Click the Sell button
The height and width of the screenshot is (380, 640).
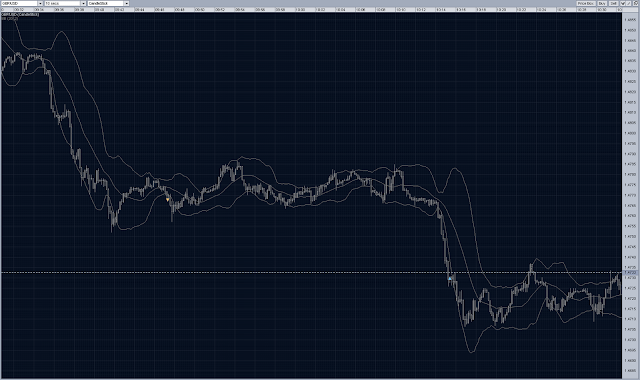(613, 3)
